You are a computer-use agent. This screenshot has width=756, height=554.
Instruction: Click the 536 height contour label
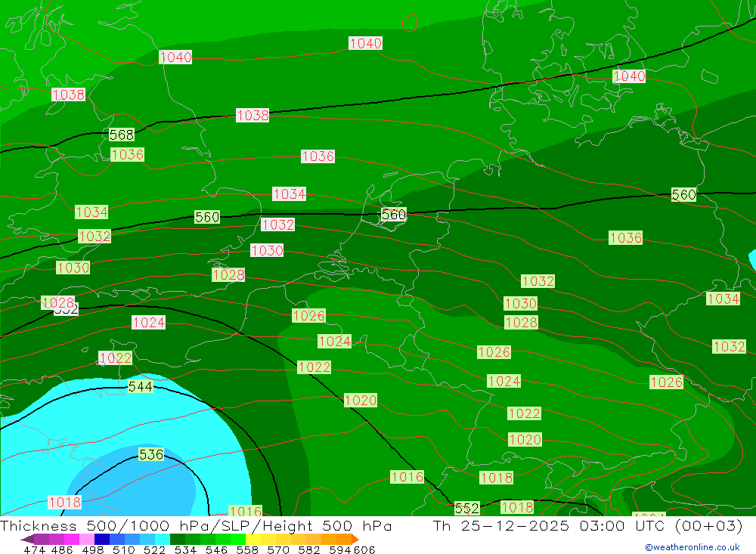click(151, 455)
